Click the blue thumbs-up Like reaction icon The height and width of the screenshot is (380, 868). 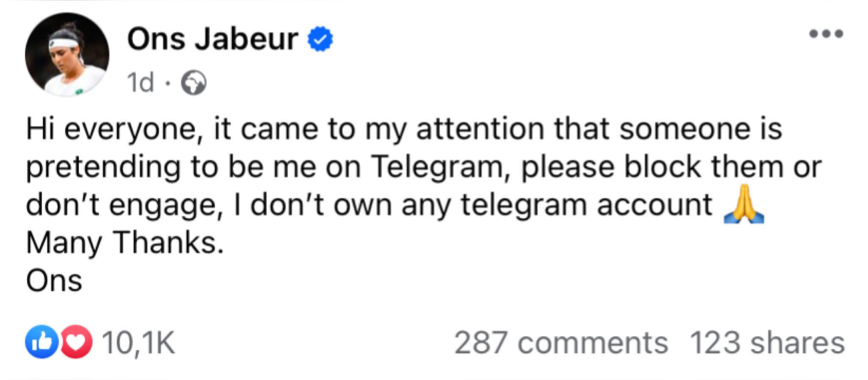pos(42,342)
